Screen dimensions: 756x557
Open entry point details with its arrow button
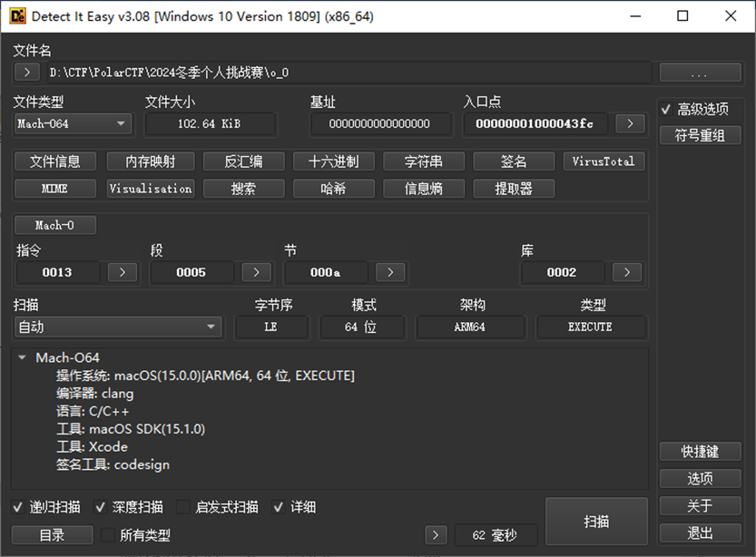pos(630,123)
